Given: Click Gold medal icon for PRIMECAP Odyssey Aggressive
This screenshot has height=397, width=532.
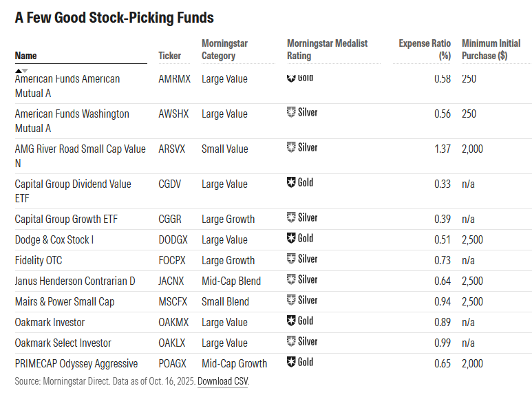Looking at the screenshot, I should pos(291,362).
